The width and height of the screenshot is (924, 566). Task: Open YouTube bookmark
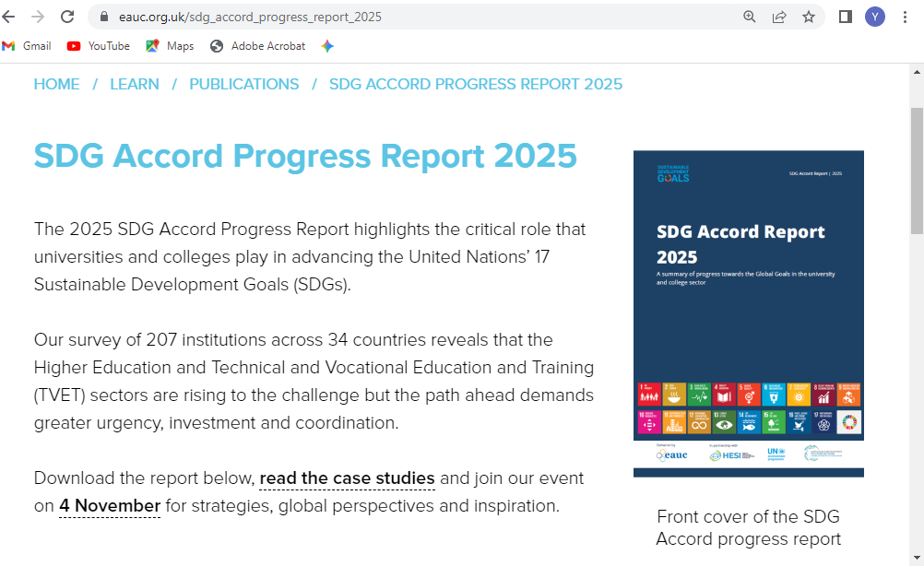(x=99, y=46)
